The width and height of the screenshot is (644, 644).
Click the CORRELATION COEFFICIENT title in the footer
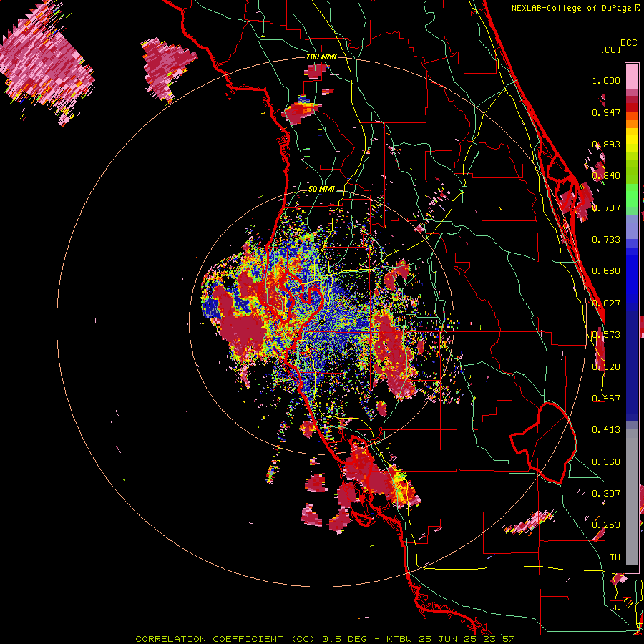click(209, 639)
